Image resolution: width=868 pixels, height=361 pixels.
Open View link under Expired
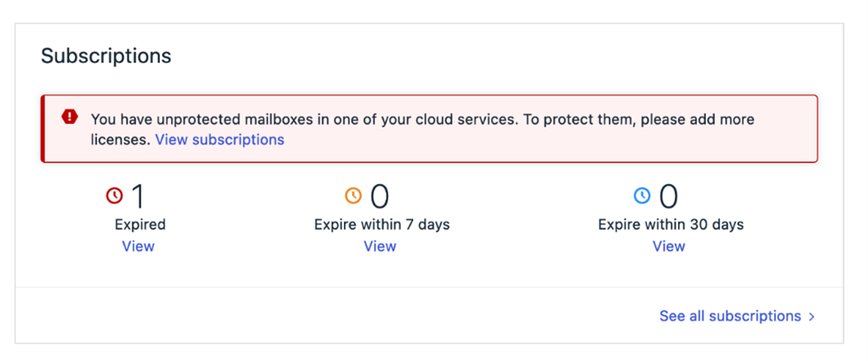138,246
